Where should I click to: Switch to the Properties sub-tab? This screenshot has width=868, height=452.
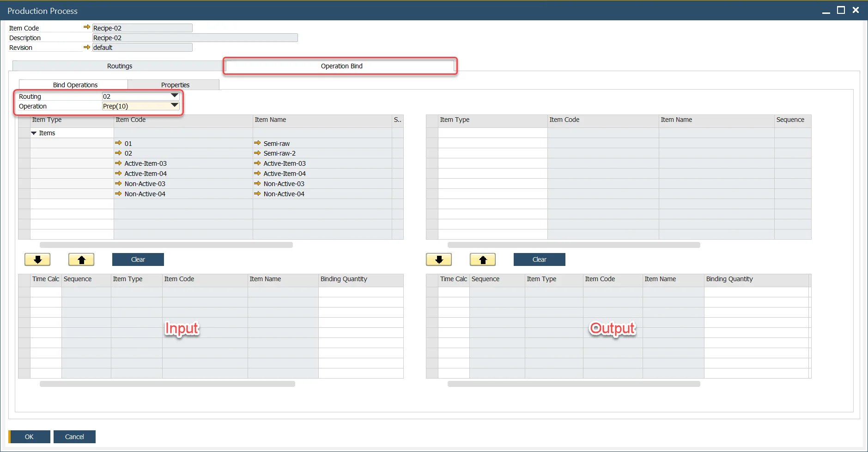[x=175, y=85]
